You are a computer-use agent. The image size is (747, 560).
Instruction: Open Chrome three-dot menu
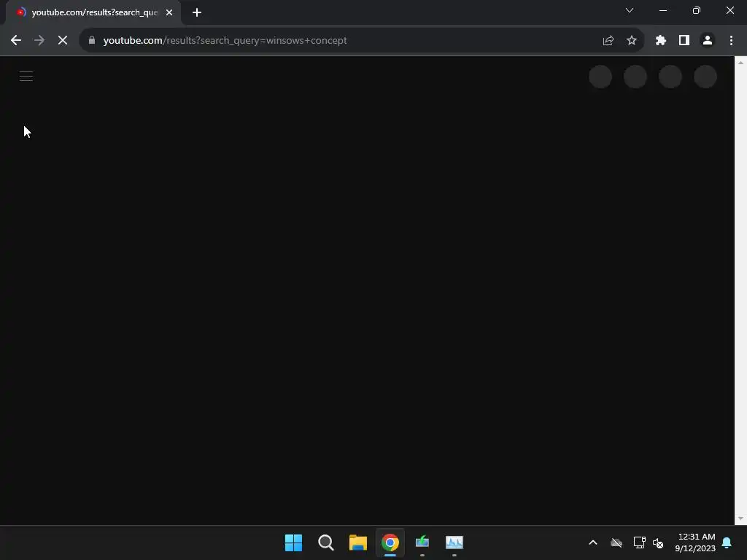731,41
